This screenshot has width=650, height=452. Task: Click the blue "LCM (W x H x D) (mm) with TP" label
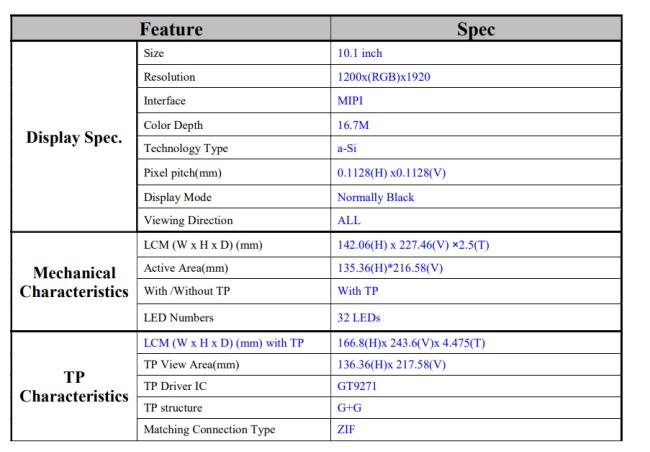click(224, 343)
